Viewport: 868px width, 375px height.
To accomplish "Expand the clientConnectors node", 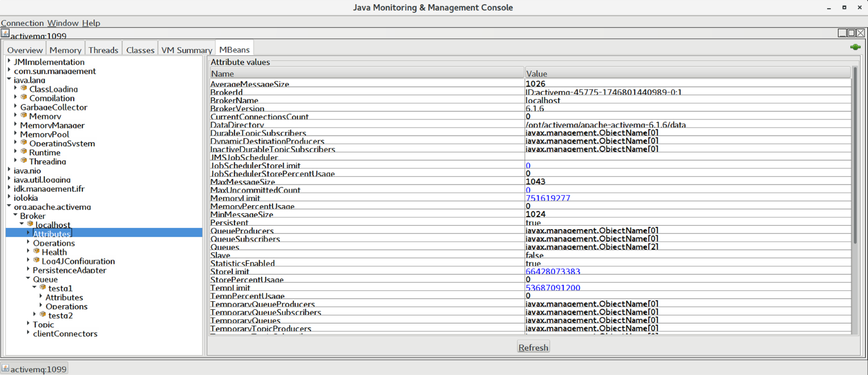I will tap(28, 333).
